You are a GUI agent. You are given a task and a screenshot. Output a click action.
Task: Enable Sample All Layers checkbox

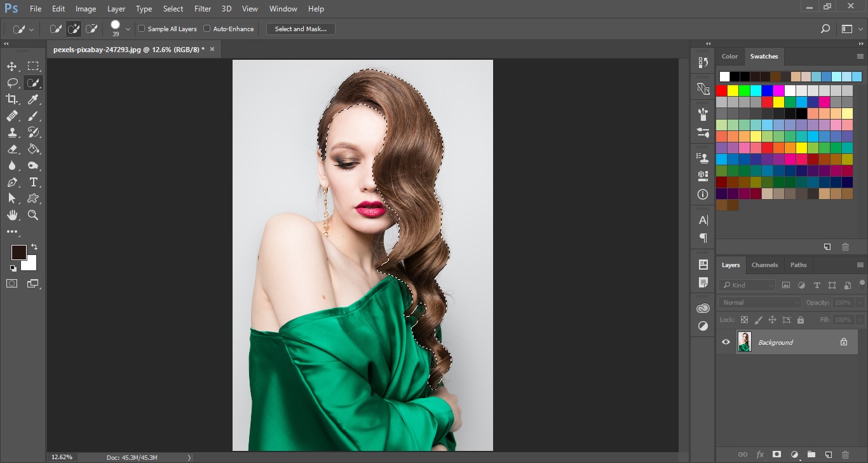coord(142,29)
